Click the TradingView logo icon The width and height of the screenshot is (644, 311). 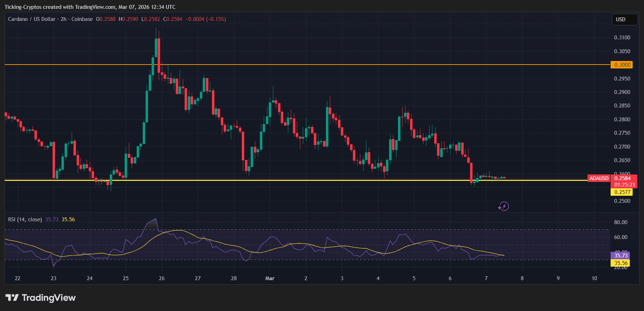tap(12, 298)
